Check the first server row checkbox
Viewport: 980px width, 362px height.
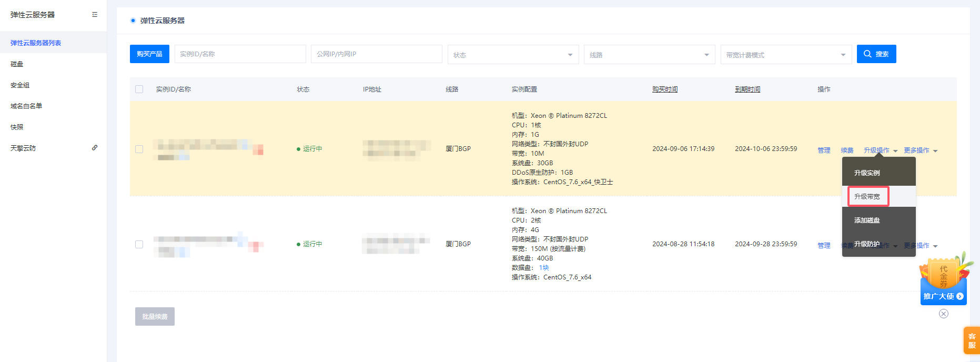[x=139, y=149]
